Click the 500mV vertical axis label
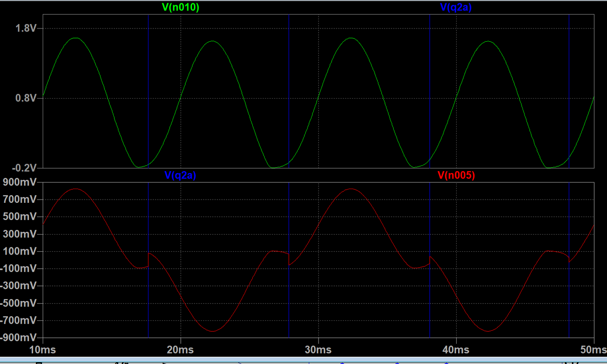 tap(20, 217)
